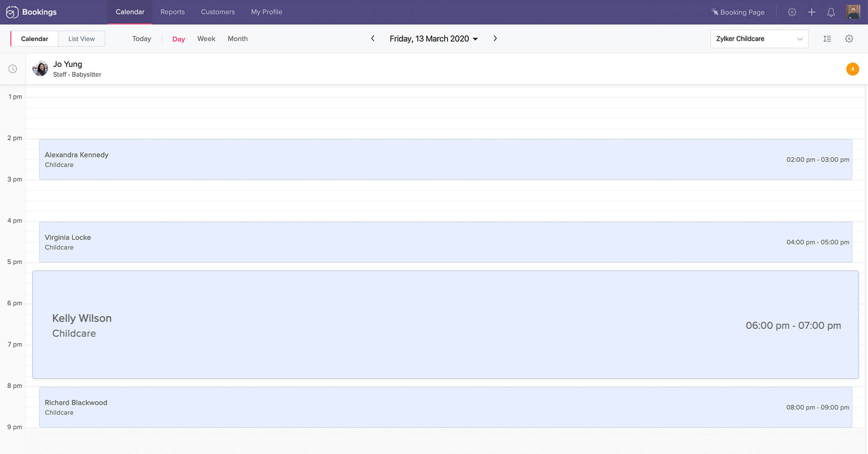Click Jo Yung's staff avatar
Screen dimensions: 868x454
pyautogui.click(x=40, y=69)
